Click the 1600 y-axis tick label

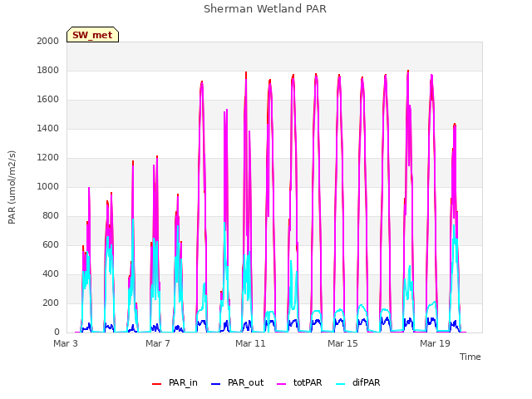click(x=48, y=100)
